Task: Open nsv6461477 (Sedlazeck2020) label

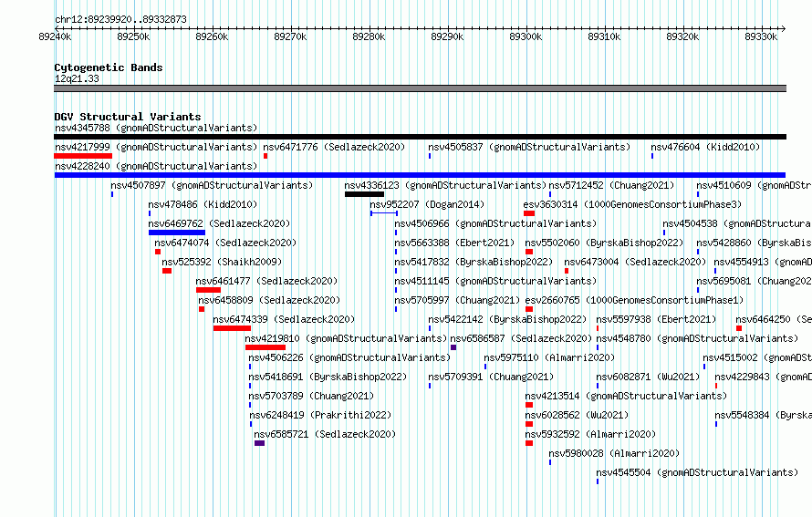Action: 266,281
